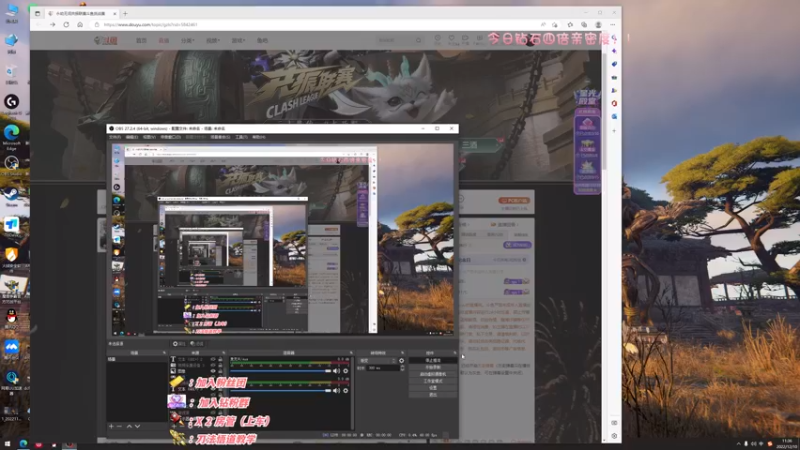Open a new browser tab with plus
The height and width of the screenshot is (450, 800).
(x=125, y=13)
